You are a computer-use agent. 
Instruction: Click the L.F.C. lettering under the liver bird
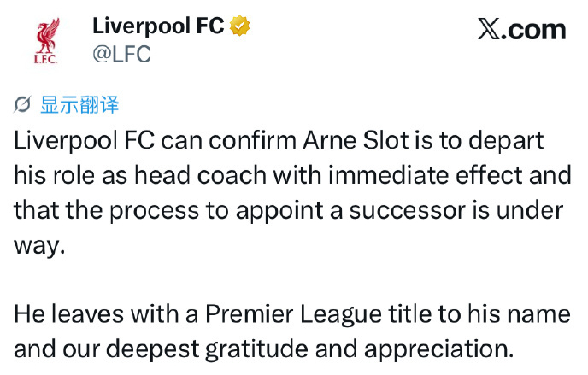pos(46,59)
